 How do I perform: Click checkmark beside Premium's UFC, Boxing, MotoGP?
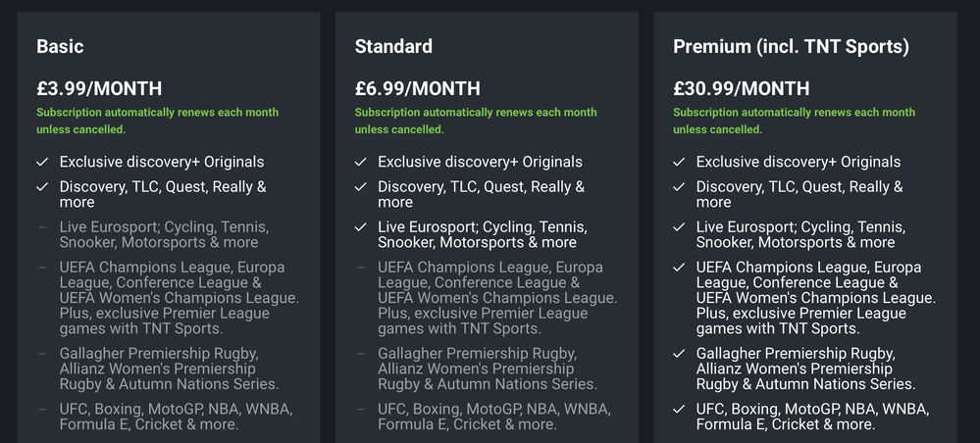[680, 410]
